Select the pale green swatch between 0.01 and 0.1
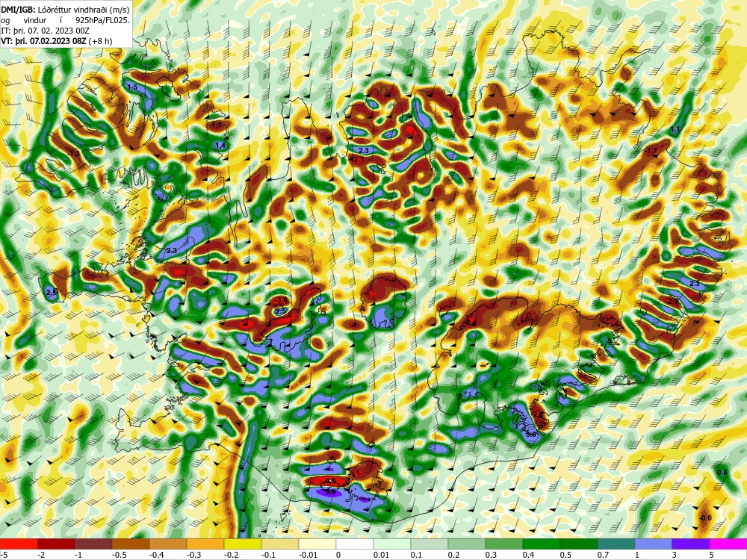This screenshot has height=560, width=747. coord(391,544)
